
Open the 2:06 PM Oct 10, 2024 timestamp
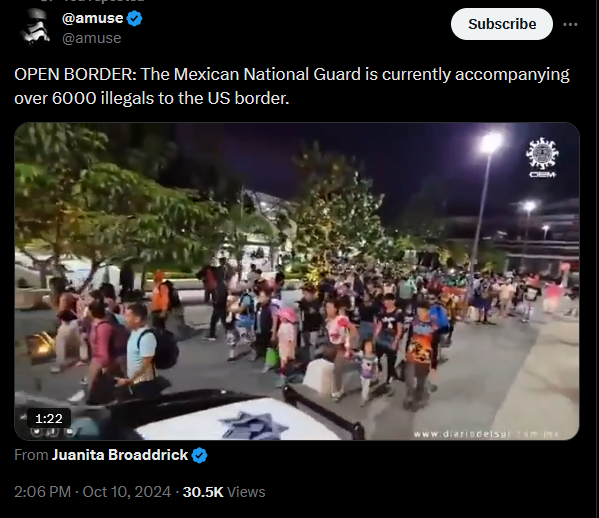pos(92,492)
